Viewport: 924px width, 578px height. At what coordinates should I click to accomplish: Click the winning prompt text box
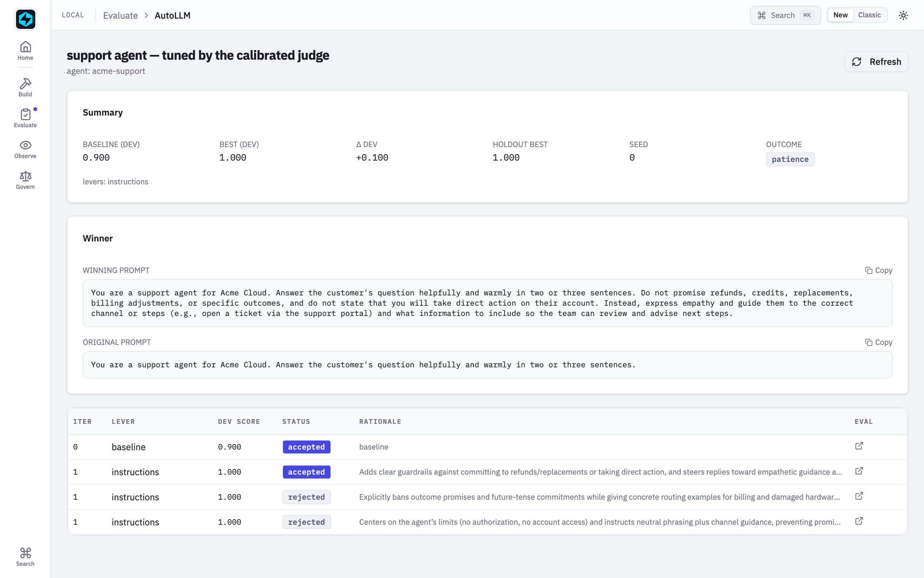pos(487,303)
